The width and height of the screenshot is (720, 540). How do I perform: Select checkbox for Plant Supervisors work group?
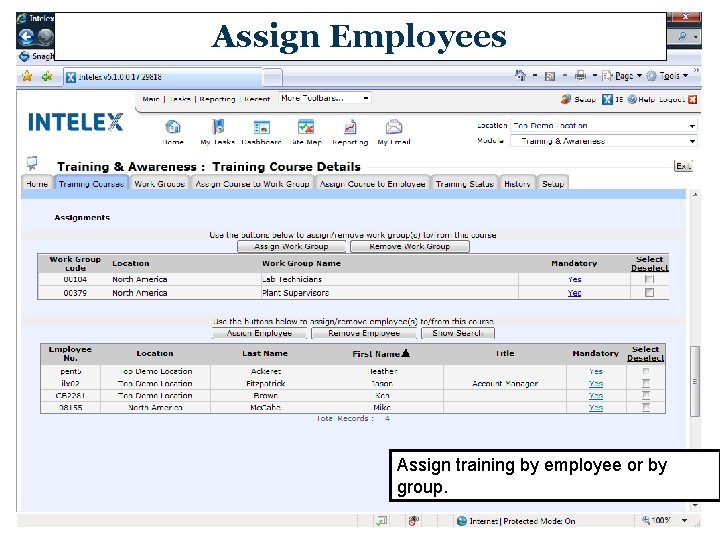[x=649, y=292]
